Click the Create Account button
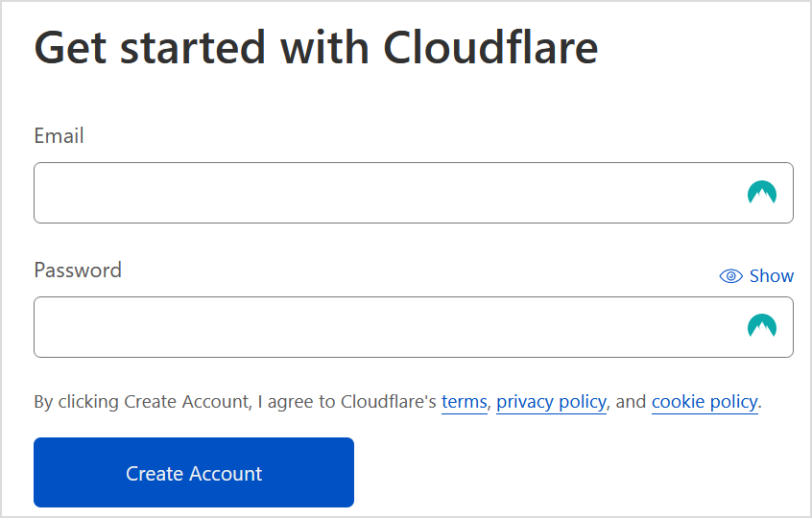The image size is (812, 518). [194, 473]
